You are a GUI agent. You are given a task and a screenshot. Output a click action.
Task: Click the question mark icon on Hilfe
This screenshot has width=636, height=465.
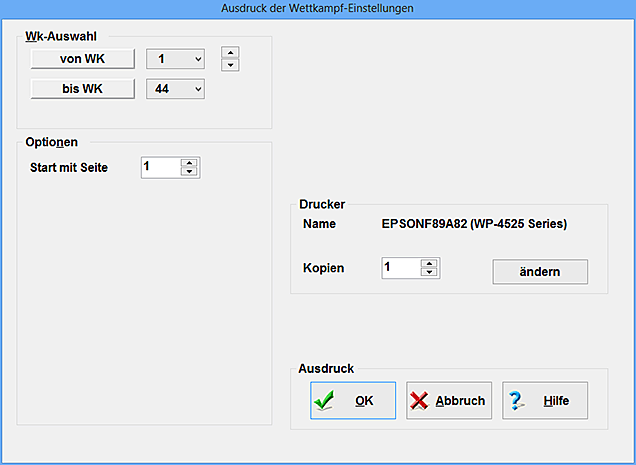[x=516, y=401]
